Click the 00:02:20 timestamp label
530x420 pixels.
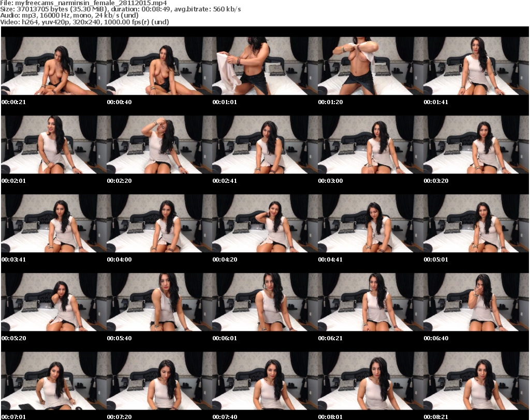point(120,181)
